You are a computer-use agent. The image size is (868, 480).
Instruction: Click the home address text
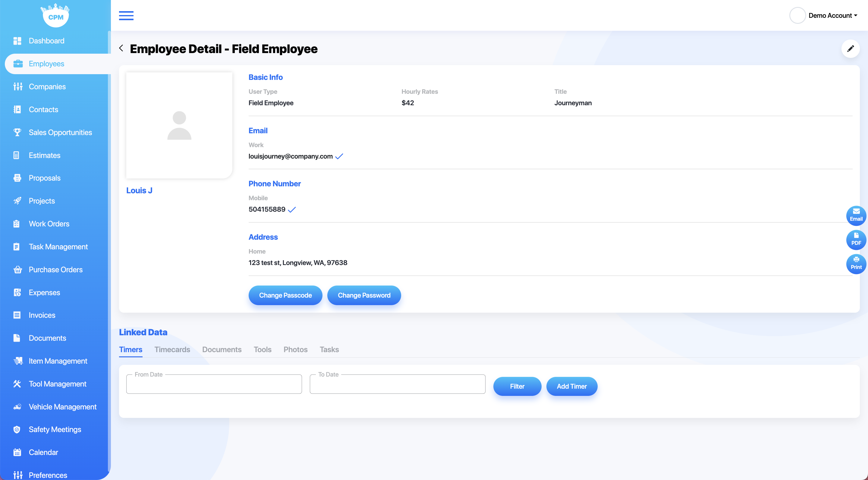[x=298, y=263]
